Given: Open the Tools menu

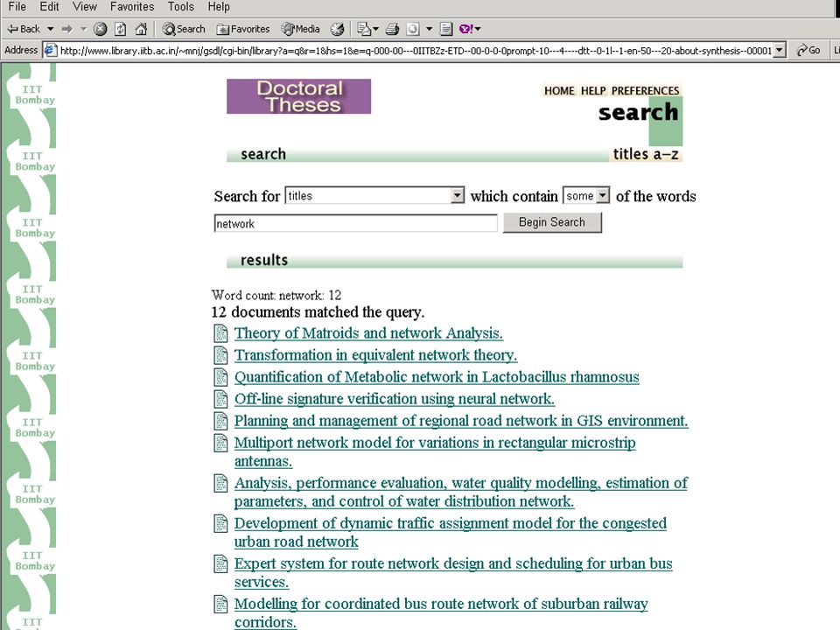Looking at the screenshot, I should 180,6.
